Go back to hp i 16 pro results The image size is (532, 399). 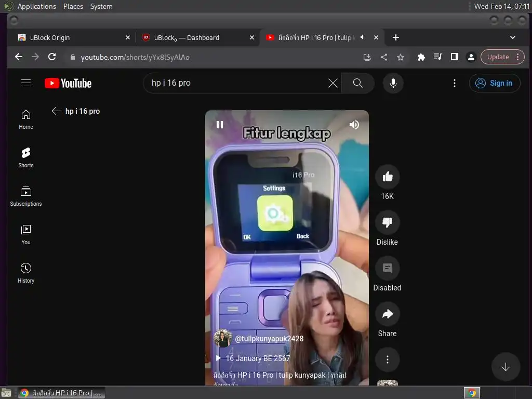56,111
